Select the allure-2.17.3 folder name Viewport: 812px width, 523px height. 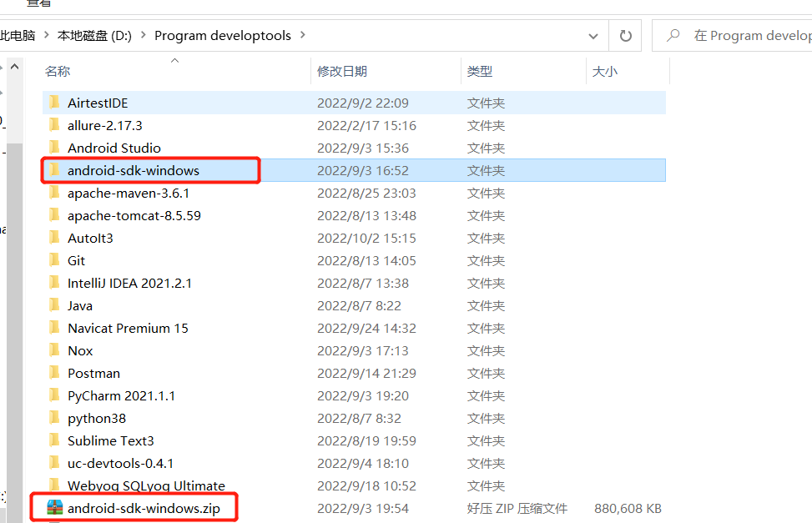pos(104,125)
